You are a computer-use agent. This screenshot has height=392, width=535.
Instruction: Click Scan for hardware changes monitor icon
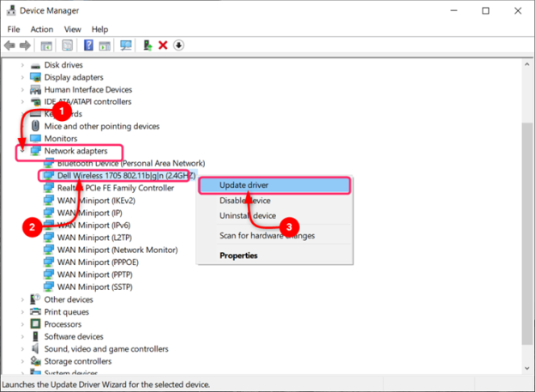tap(126, 45)
